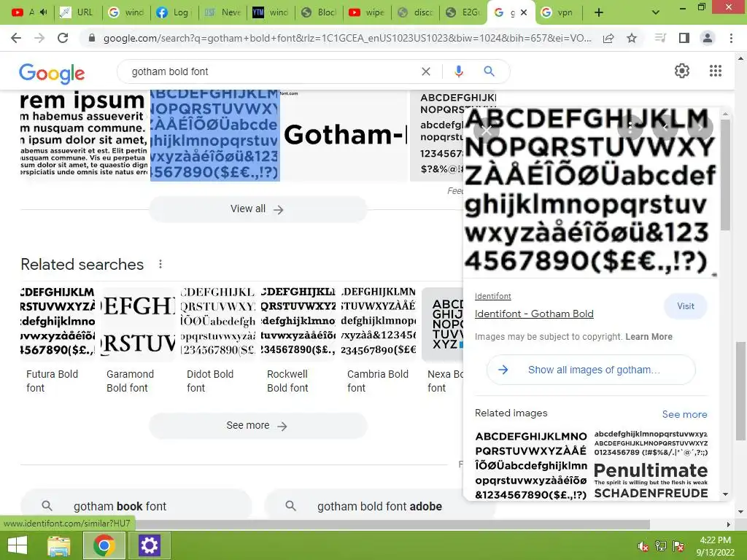The image size is (747, 560).
Task: Open Didot Bold font related search
Action: [218, 340]
